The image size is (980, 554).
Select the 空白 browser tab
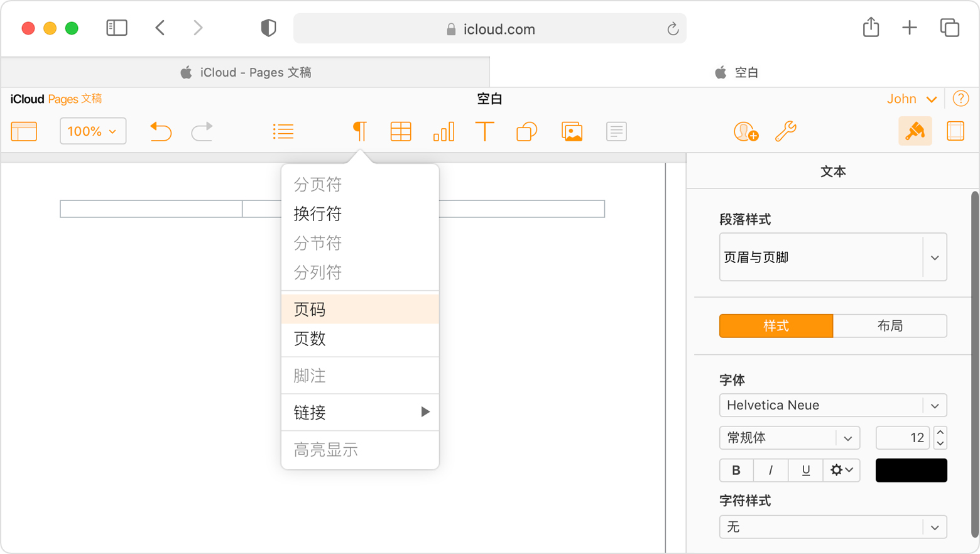coord(735,72)
